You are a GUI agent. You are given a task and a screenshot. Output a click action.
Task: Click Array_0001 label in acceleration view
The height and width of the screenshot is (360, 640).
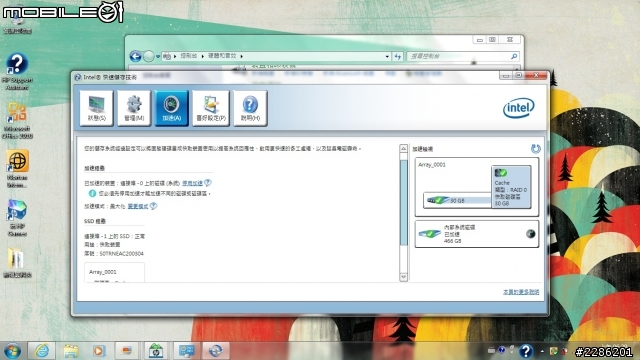pyautogui.click(x=432, y=164)
